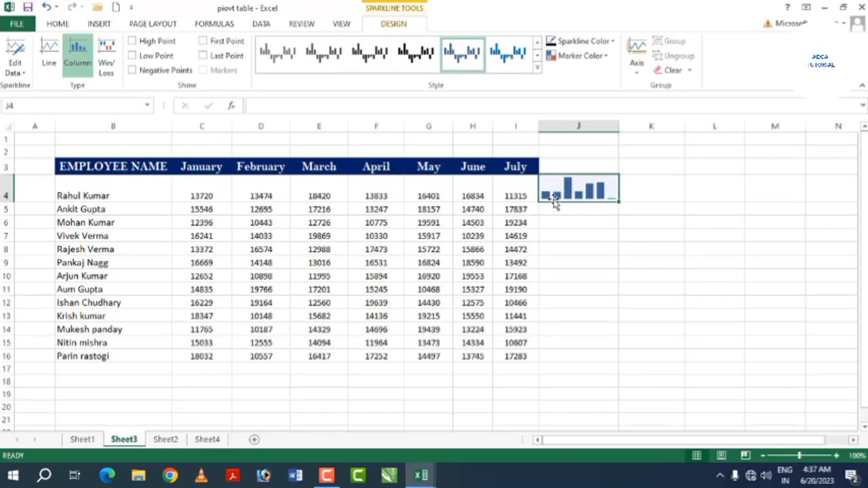868x488 pixels.
Task: Enable High Point checkbox
Action: (x=132, y=41)
